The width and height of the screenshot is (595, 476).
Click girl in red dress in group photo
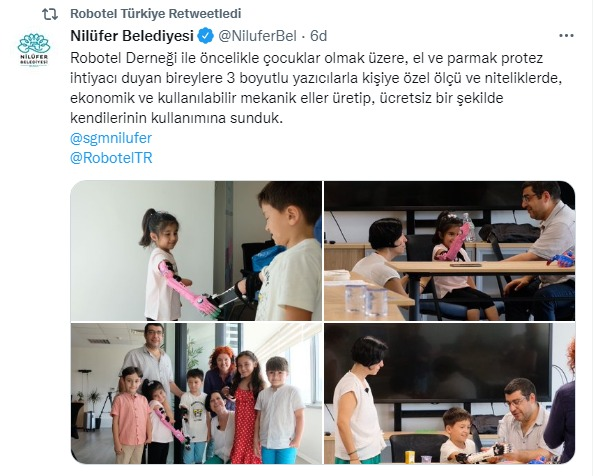245,407
